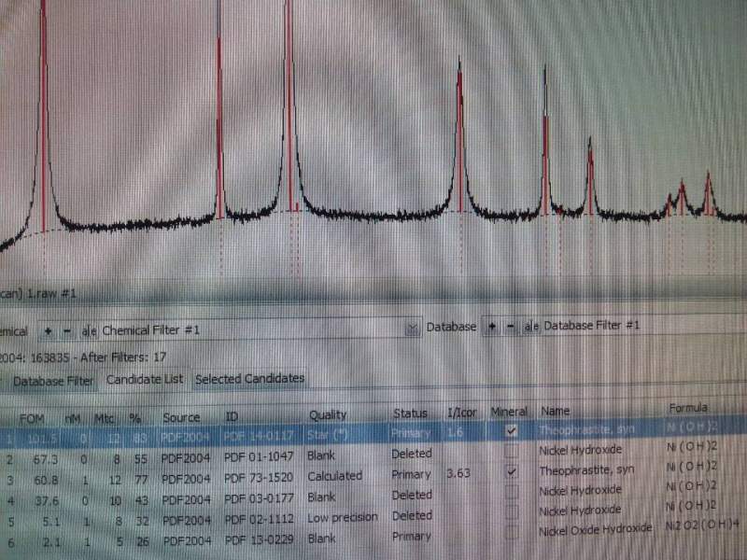The width and height of the screenshot is (747, 560).
Task: Sort by the Status column header
Action: coord(410,413)
